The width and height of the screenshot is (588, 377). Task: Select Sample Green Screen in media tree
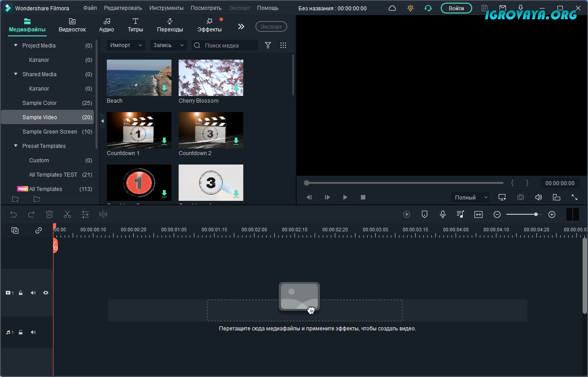click(x=50, y=132)
